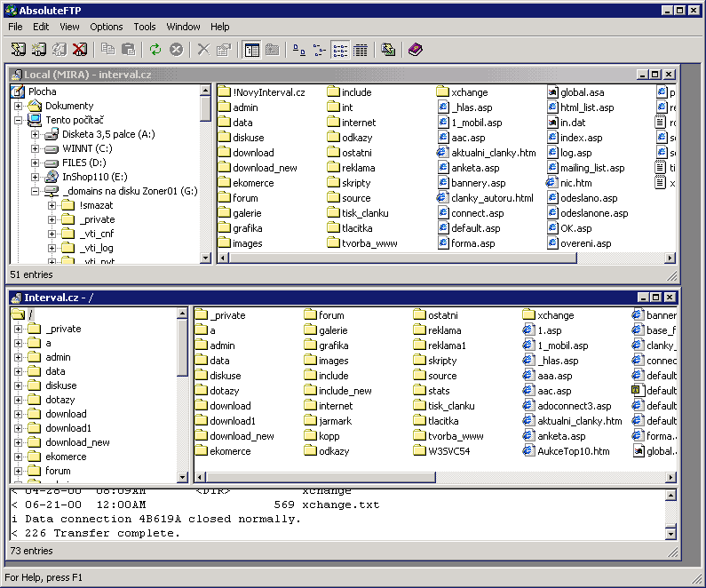Click the Delete X toolbar icon

point(203,50)
